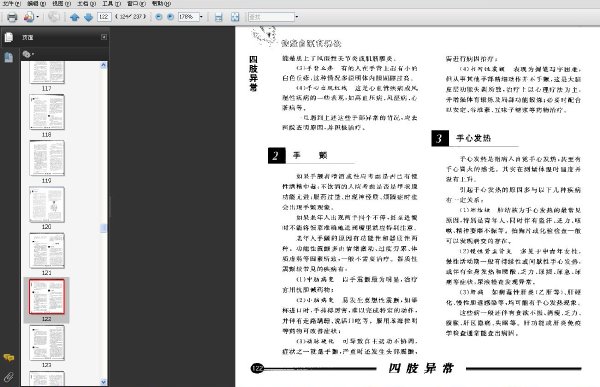Select the highlighted page 122 thumbnail
The width and height of the screenshot is (600, 387).
point(47,297)
